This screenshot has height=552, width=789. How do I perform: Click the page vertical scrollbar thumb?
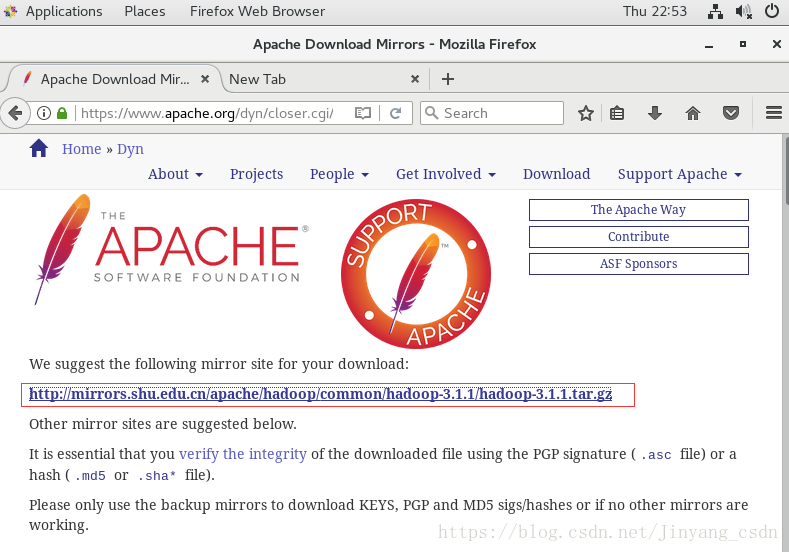click(785, 171)
